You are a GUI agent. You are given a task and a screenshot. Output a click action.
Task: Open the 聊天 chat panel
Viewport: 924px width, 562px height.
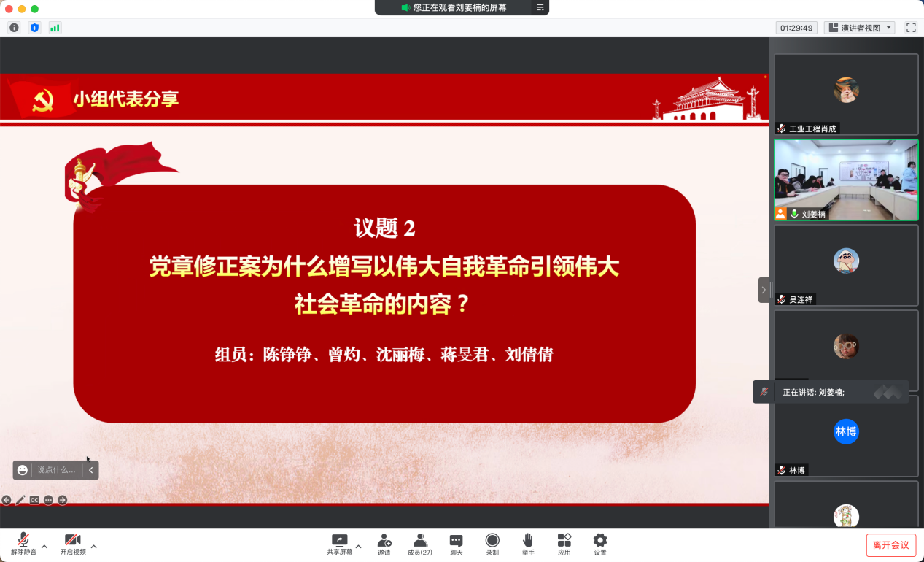tap(456, 544)
